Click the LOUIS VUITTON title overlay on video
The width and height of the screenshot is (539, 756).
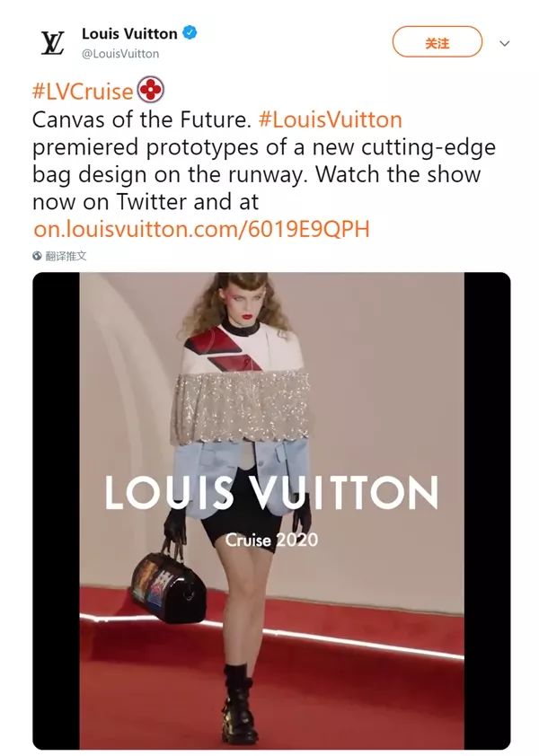coord(271,492)
